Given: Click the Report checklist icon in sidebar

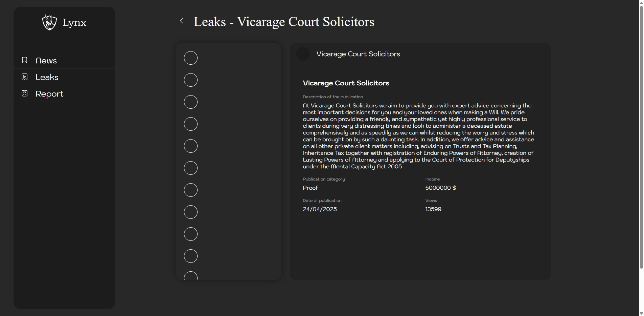Looking at the screenshot, I should click(x=25, y=93).
